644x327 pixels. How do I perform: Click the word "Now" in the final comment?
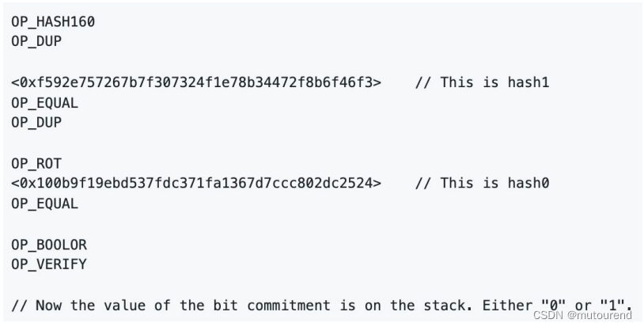[48, 305]
